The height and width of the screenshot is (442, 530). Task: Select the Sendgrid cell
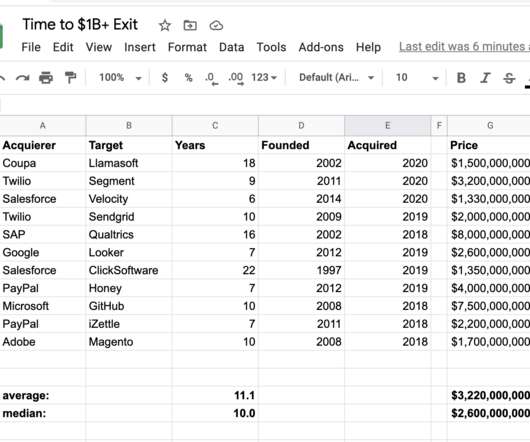[129, 217]
